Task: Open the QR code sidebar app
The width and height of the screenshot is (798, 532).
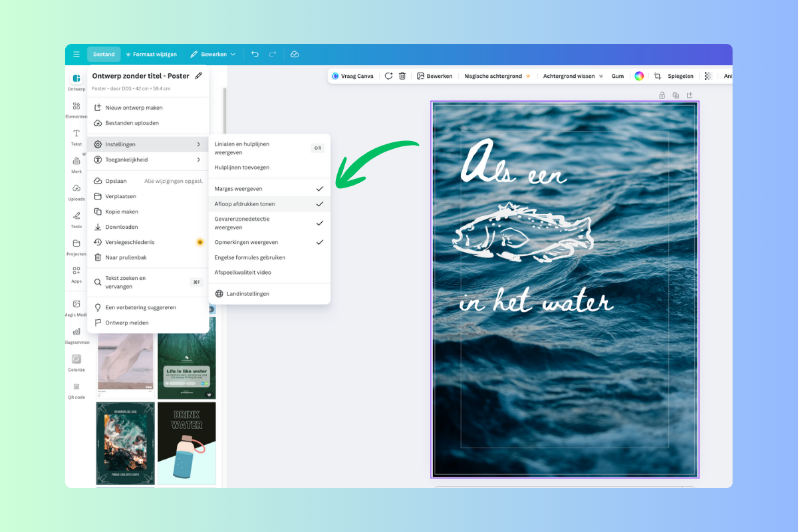Action: (76, 390)
